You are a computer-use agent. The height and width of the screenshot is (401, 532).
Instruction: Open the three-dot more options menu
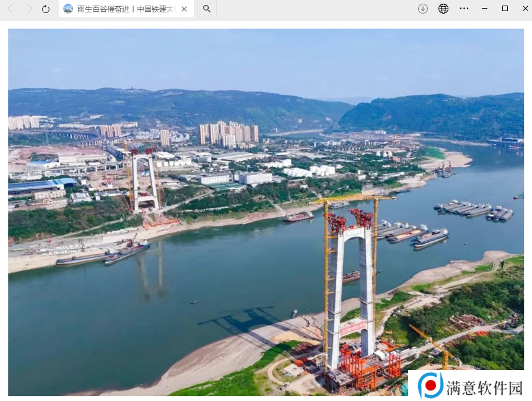[464, 9]
